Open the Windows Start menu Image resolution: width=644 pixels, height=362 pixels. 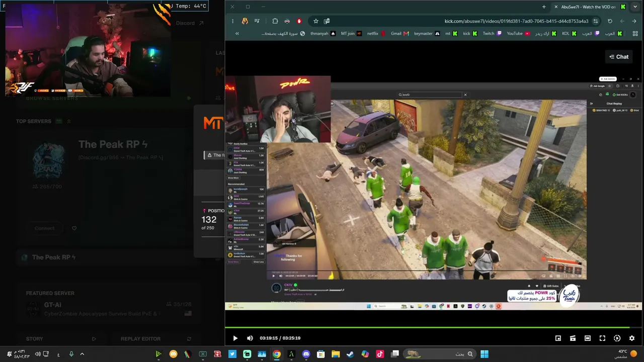[485, 354]
